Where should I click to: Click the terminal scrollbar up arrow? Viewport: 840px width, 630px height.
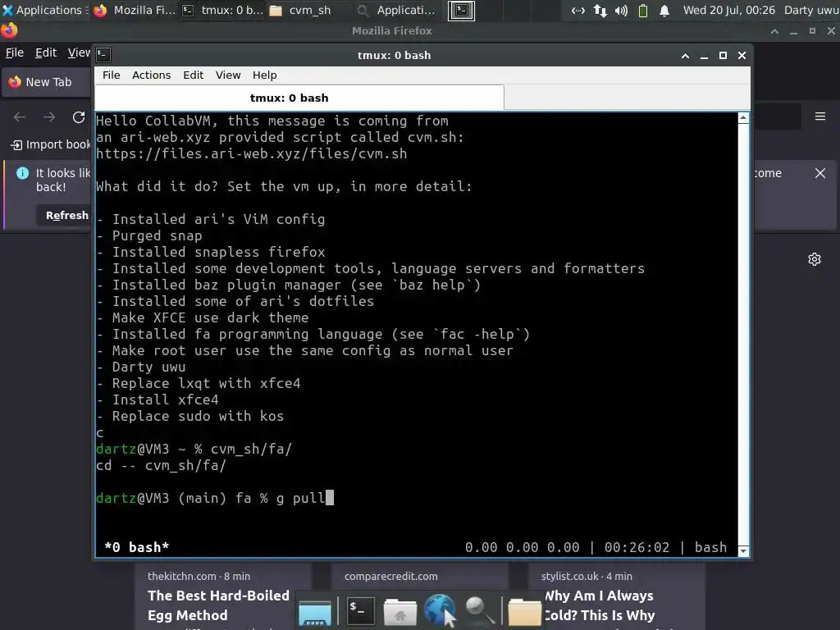pos(743,118)
